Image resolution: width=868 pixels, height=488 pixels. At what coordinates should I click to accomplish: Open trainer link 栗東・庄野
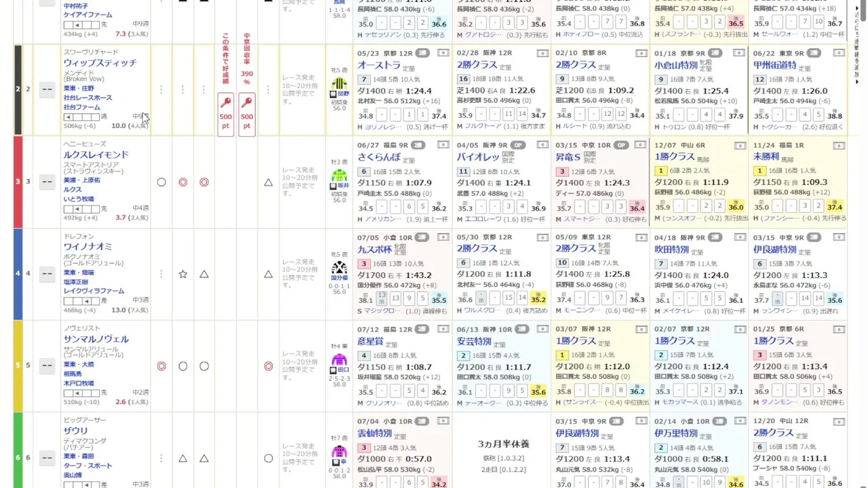[79, 88]
